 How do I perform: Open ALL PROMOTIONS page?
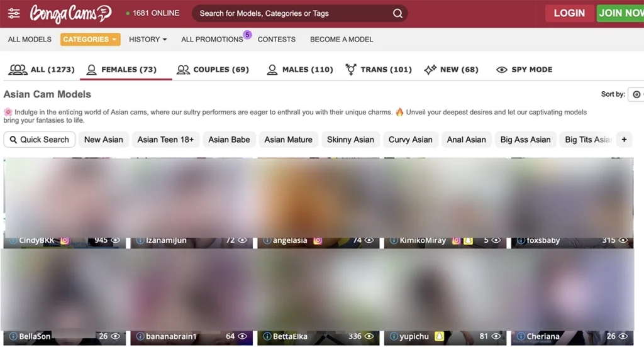click(212, 40)
